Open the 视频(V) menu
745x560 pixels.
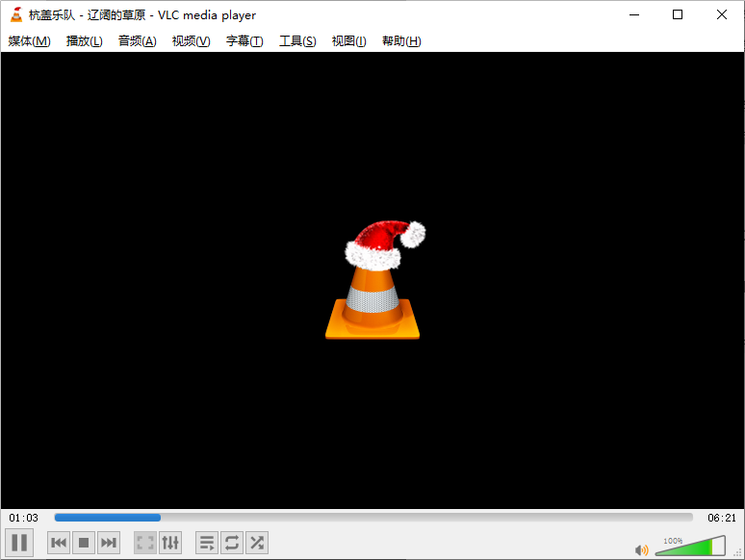coord(191,41)
